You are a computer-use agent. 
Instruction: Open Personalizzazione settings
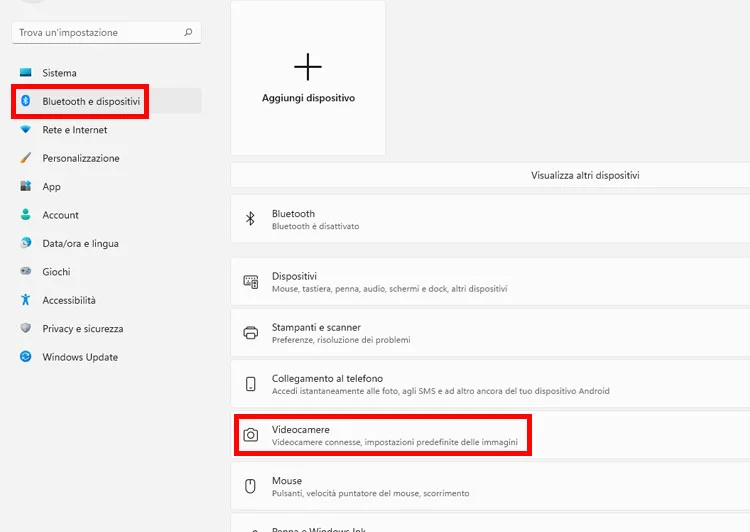tap(106, 158)
